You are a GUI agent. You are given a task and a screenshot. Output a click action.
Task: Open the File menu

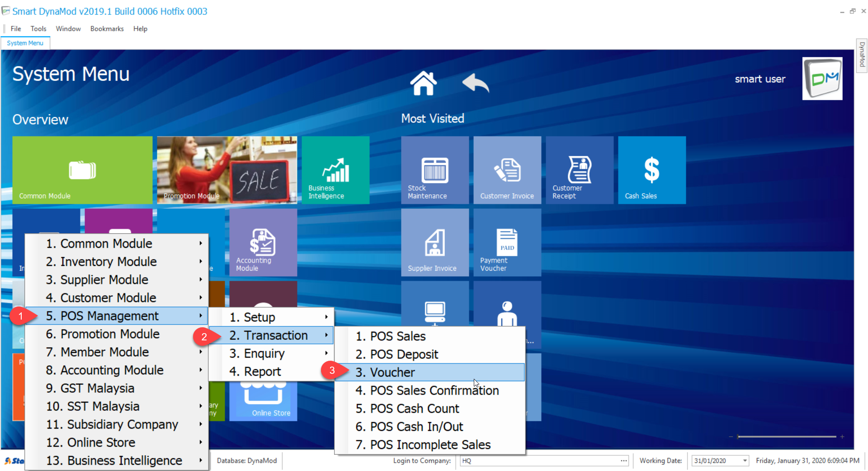tap(16, 28)
